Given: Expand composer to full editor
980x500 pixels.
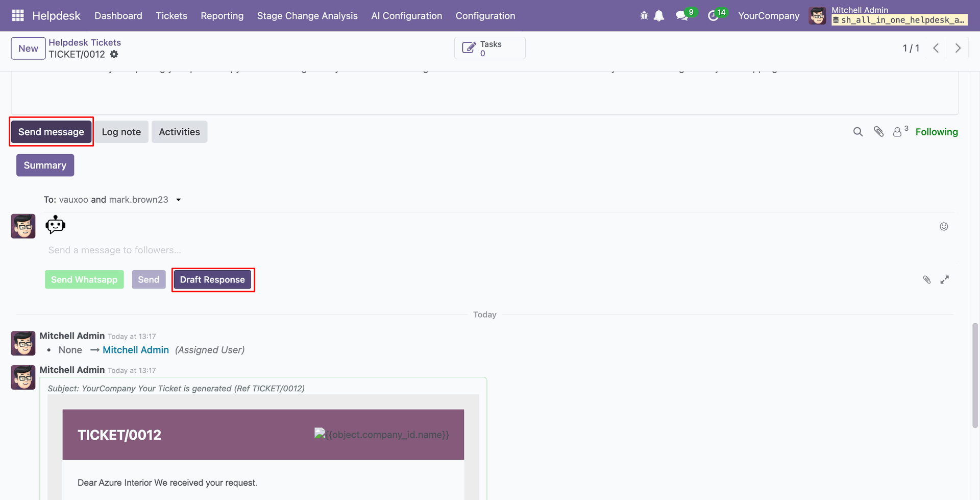Looking at the screenshot, I should coord(945,279).
